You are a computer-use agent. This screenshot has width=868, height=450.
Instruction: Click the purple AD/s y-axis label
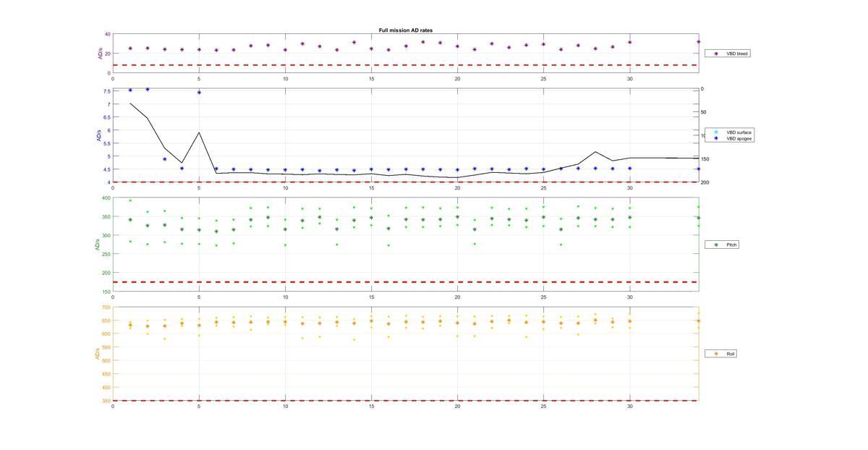coord(101,54)
